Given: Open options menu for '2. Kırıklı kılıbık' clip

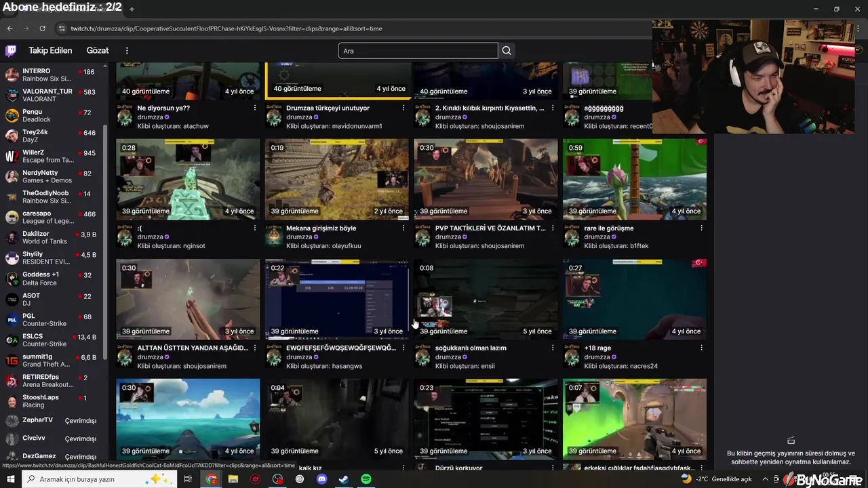Looking at the screenshot, I should (x=553, y=108).
